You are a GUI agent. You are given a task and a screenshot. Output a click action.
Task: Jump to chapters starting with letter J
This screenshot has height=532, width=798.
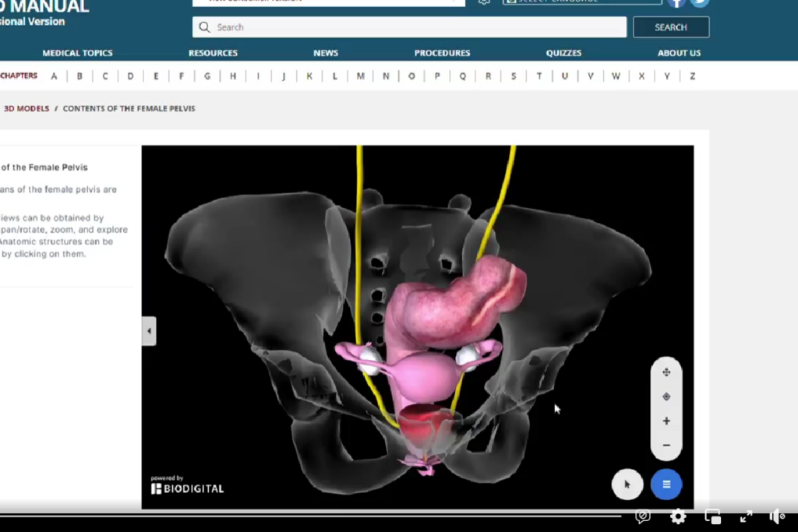point(284,76)
